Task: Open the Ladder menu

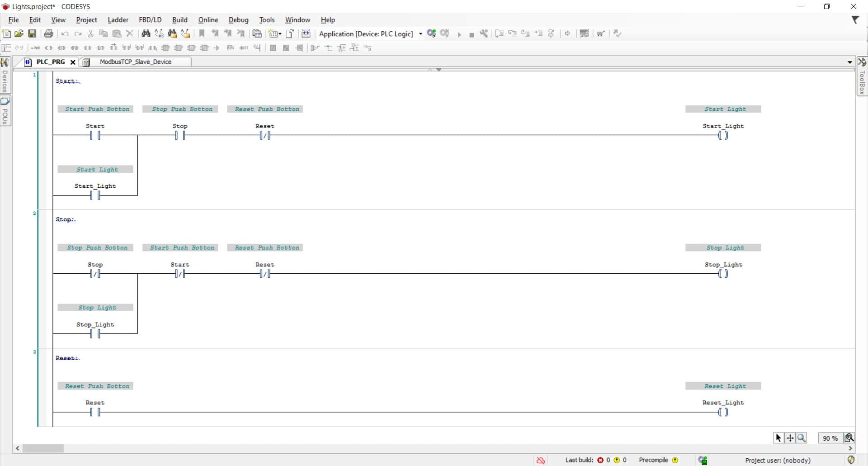Action: click(118, 20)
